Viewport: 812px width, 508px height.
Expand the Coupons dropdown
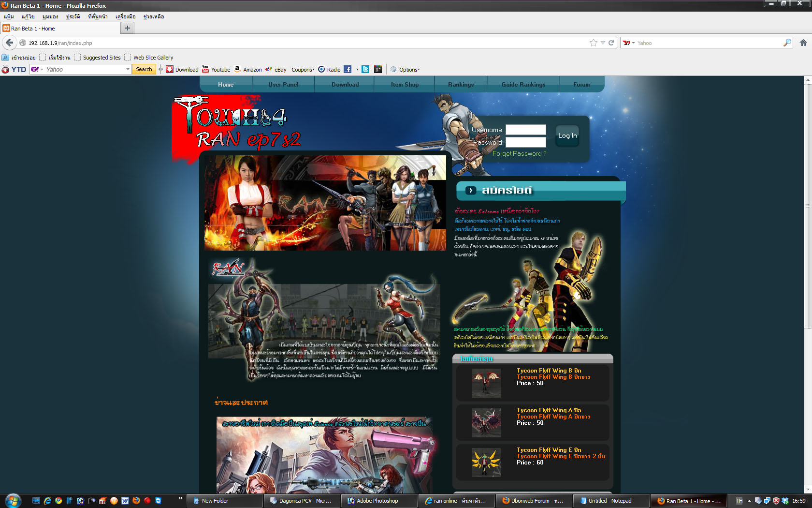pyautogui.click(x=303, y=69)
